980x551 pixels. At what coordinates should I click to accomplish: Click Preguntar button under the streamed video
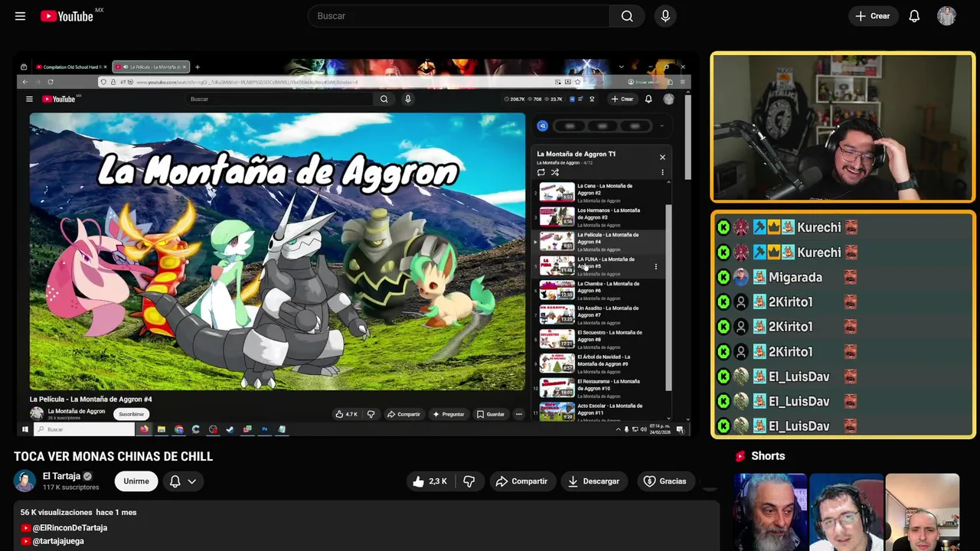448,414
